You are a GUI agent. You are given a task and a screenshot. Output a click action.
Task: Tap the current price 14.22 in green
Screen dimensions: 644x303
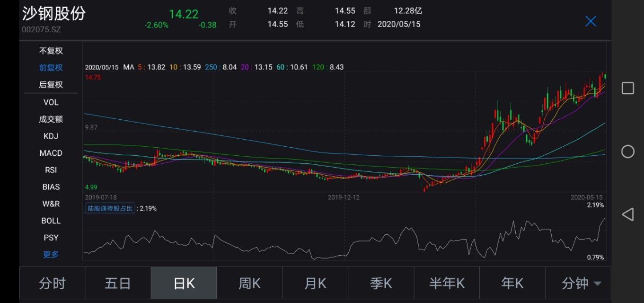point(184,14)
